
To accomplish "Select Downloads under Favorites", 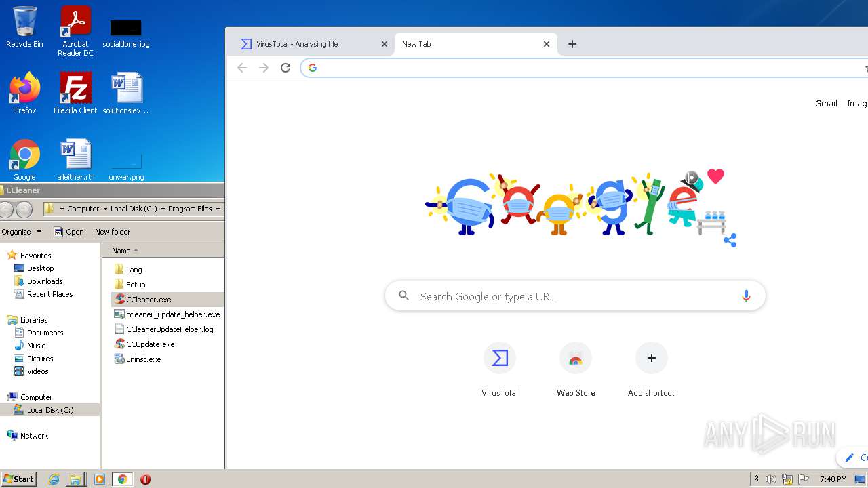I will click(x=38, y=281).
